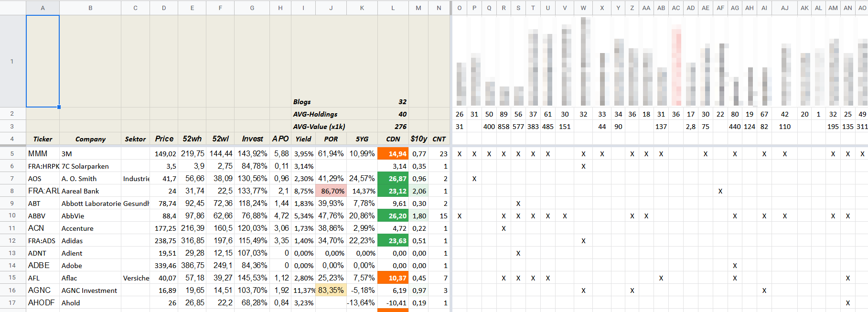Click the $10y header cell
868x312 pixels.
point(418,139)
